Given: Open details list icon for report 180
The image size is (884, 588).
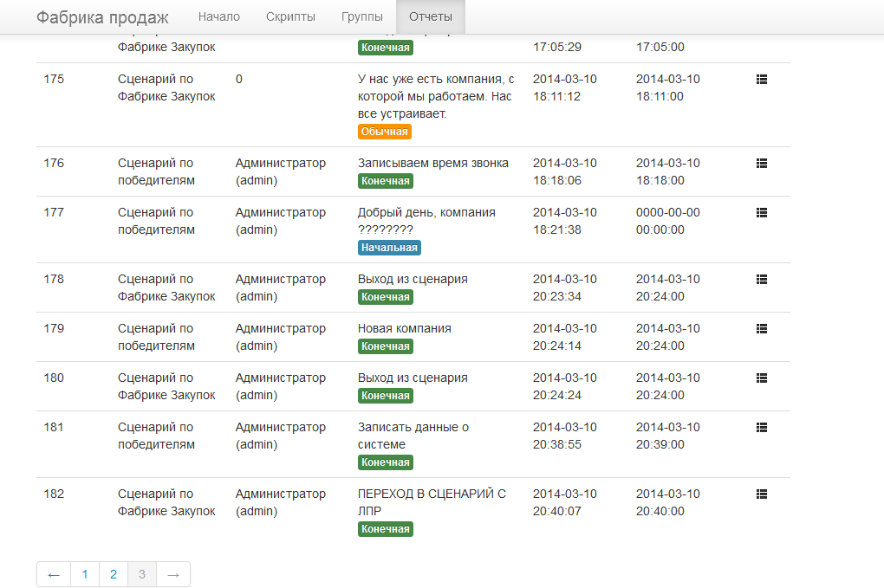Looking at the screenshot, I should [x=761, y=378].
